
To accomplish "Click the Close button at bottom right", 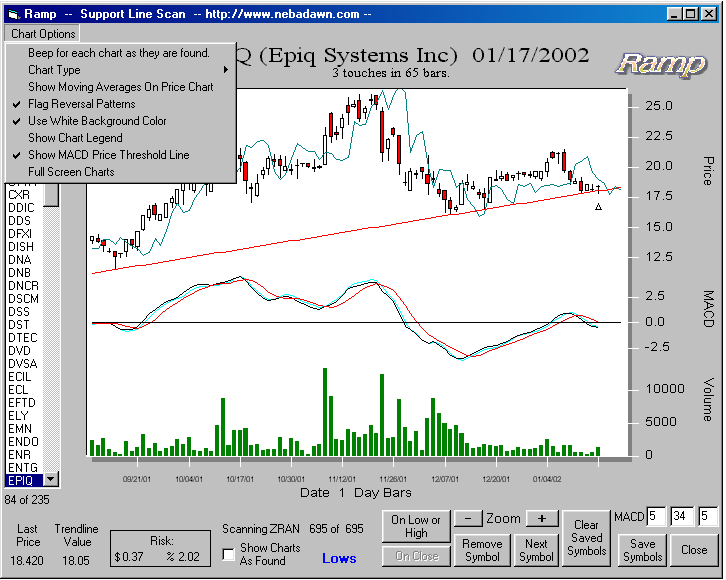I will [x=694, y=550].
